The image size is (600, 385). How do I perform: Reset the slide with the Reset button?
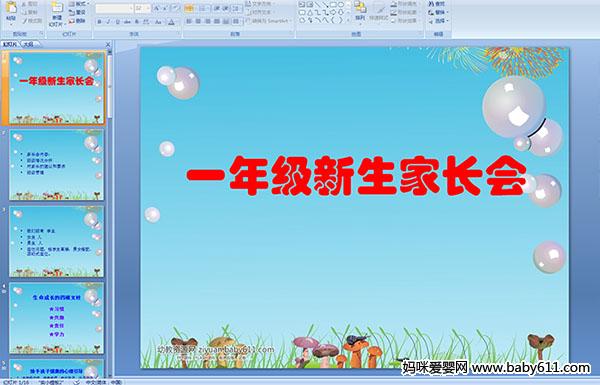[78, 12]
